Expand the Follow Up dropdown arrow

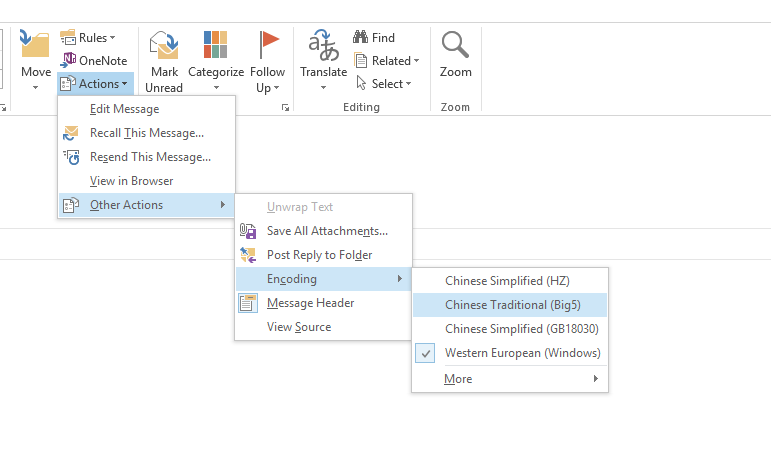[276, 88]
